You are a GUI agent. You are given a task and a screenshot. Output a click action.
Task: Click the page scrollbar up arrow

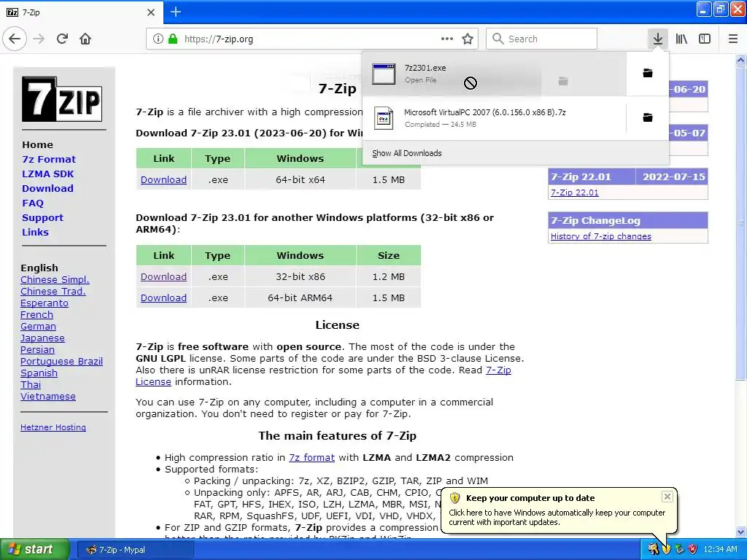click(740, 60)
